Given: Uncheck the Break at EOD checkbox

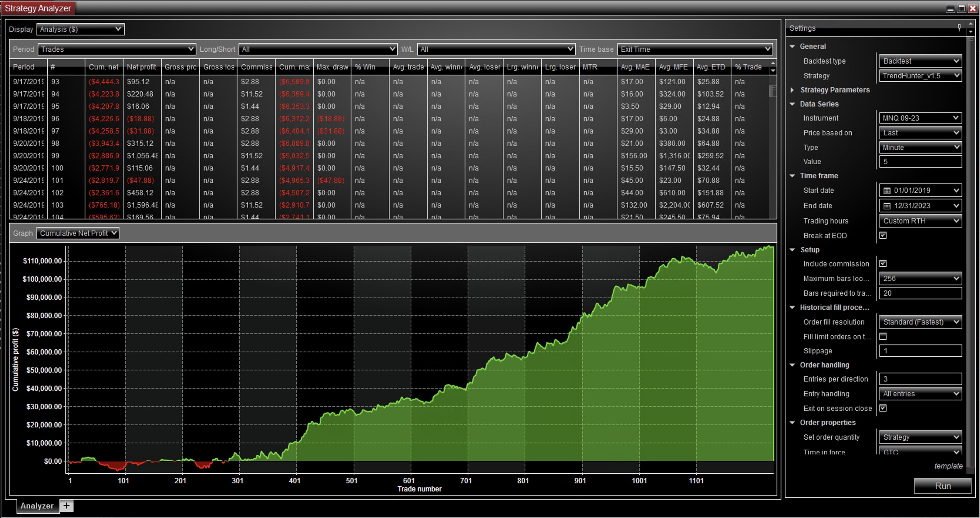Looking at the screenshot, I should (883, 235).
